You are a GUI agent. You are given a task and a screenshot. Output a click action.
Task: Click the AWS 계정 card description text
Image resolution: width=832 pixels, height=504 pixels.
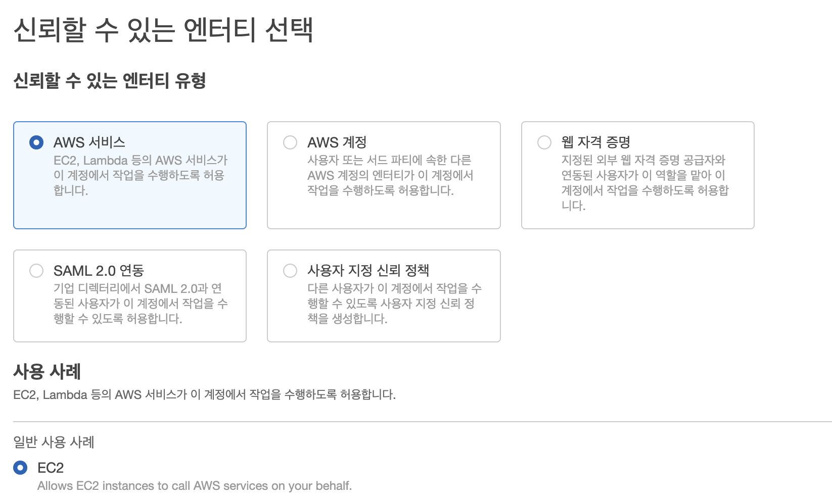click(390, 175)
